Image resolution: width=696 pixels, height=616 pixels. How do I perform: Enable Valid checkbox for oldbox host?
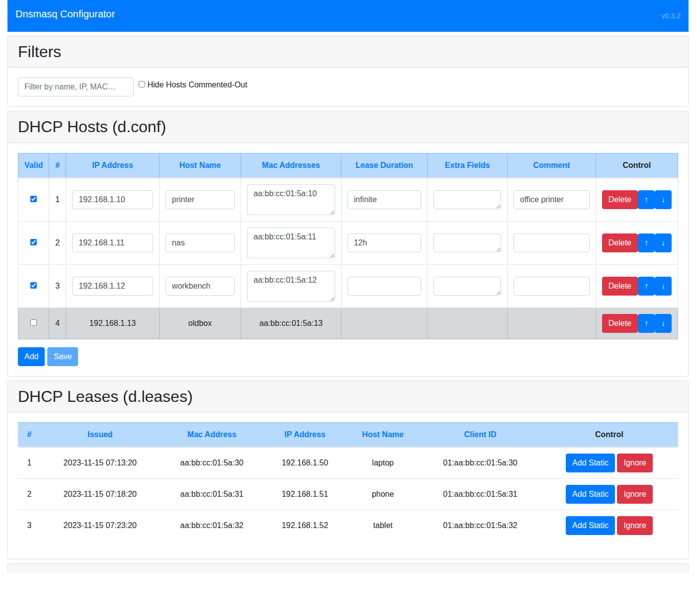click(33, 323)
